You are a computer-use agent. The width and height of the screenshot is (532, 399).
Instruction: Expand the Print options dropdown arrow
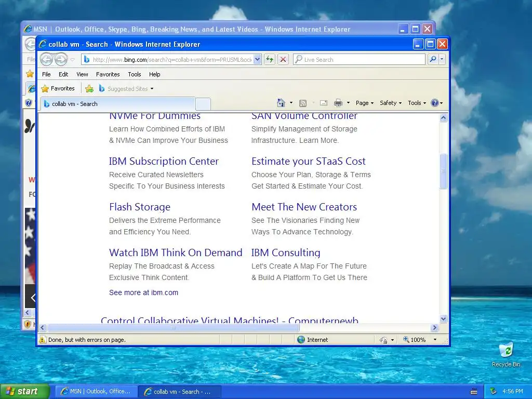348,103
